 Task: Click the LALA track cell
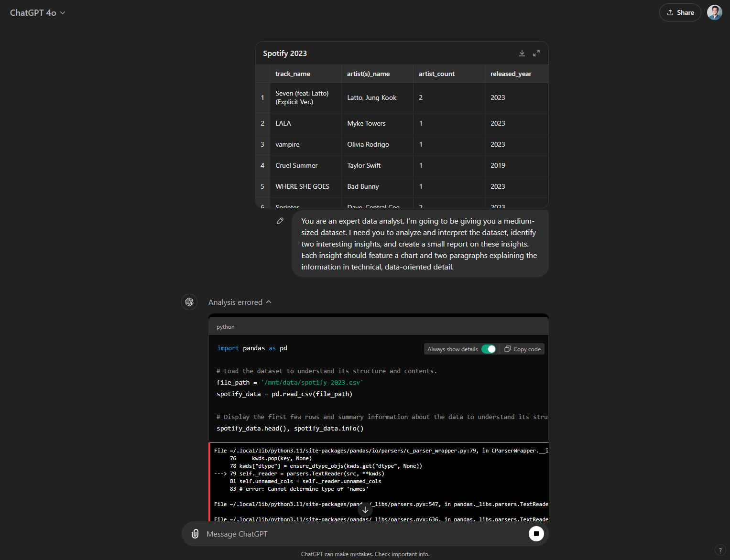pos(306,123)
